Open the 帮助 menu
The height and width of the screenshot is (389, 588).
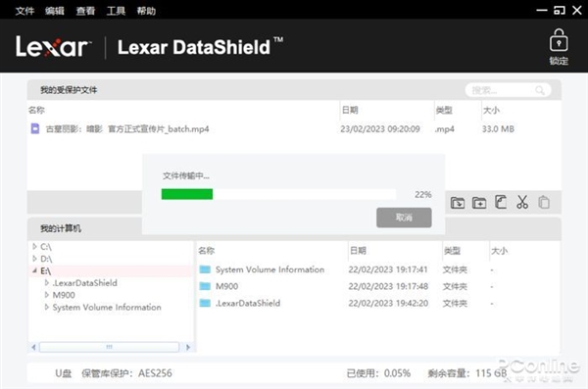pos(146,11)
